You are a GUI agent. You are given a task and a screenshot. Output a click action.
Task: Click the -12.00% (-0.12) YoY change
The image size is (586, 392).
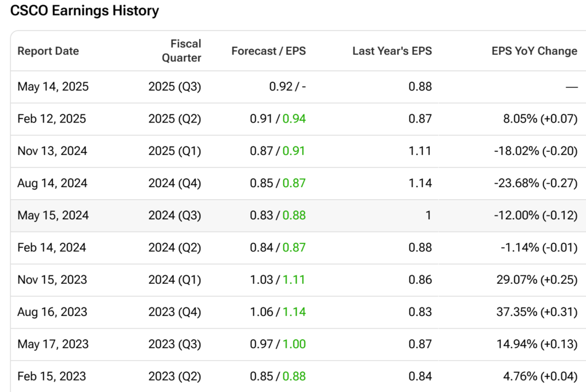[x=536, y=215]
